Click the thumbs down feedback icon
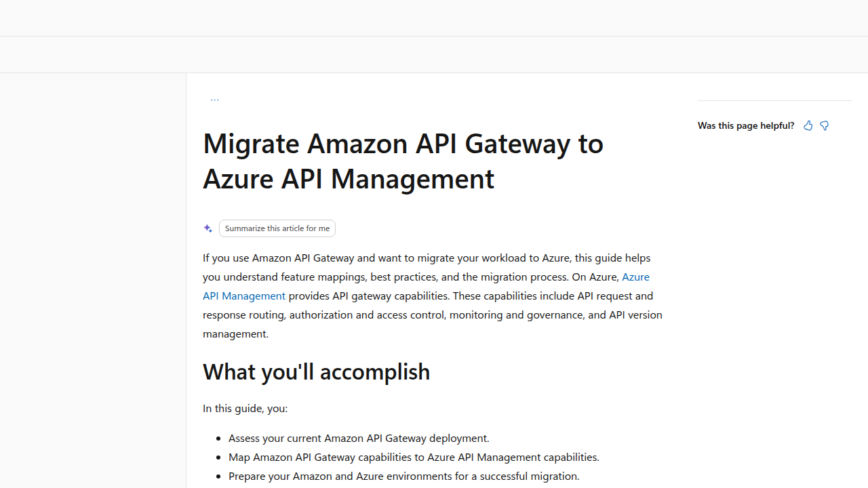 (825, 125)
